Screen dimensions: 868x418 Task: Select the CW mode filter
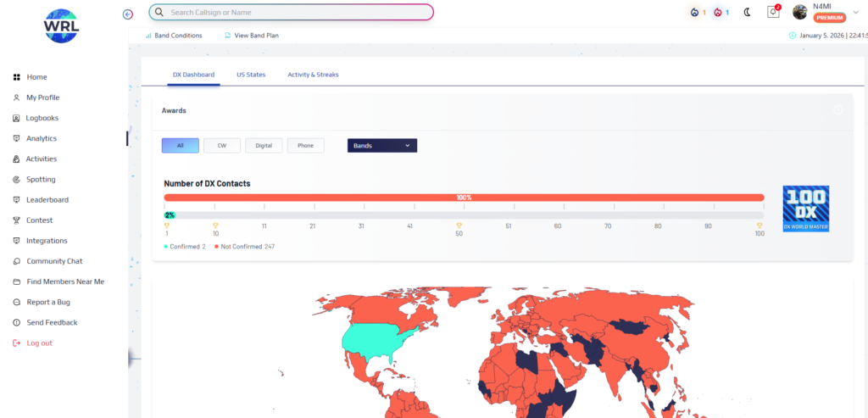click(222, 146)
